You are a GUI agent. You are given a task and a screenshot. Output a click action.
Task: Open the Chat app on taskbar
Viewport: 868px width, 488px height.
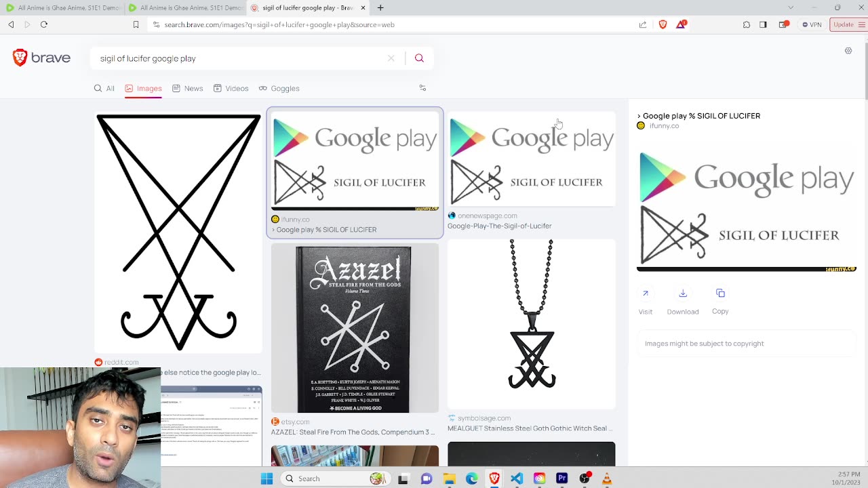pos(426,479)
